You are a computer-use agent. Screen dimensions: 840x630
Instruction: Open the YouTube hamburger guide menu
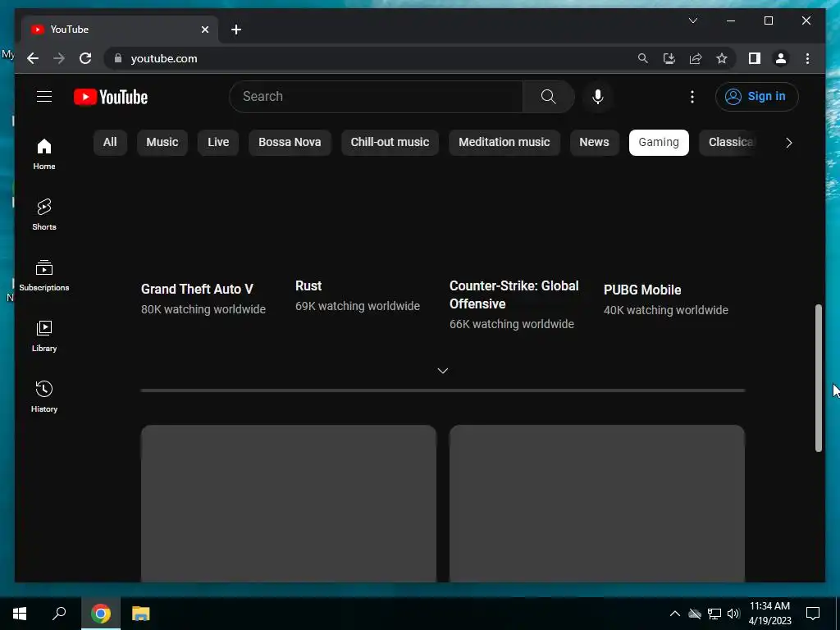click(44, 97)
